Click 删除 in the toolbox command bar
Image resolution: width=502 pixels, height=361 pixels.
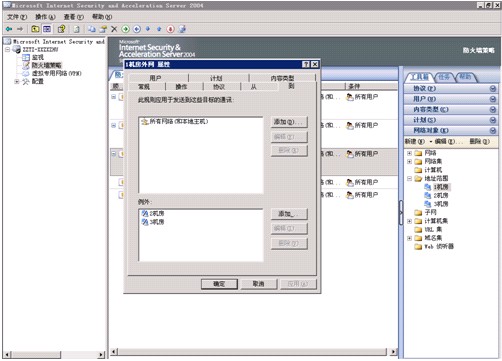[x=479, y=141]
